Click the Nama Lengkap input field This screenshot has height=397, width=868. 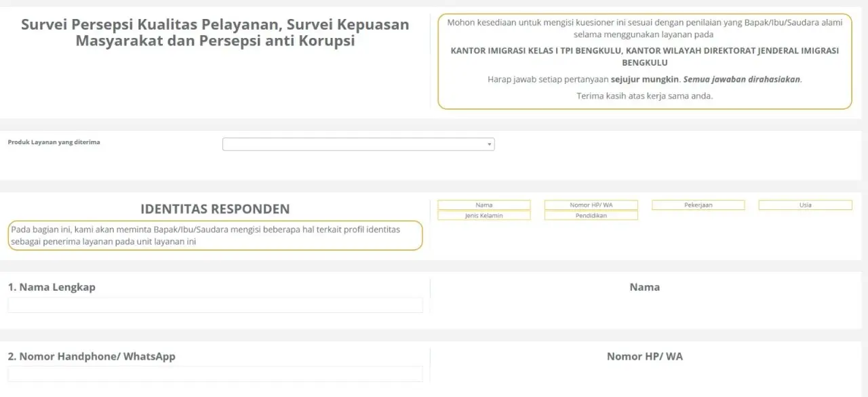[x=215, y=305]
